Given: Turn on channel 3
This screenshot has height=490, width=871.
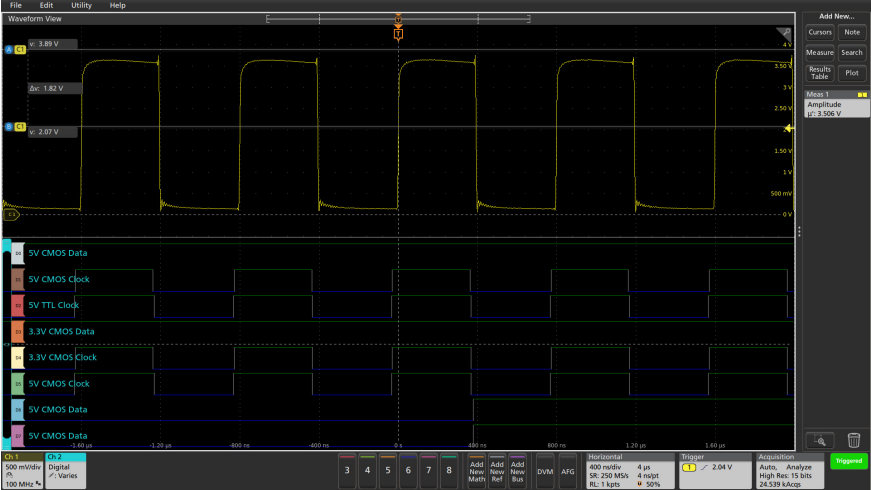Looking at the screenshot, I should click(x=346, y=469).
